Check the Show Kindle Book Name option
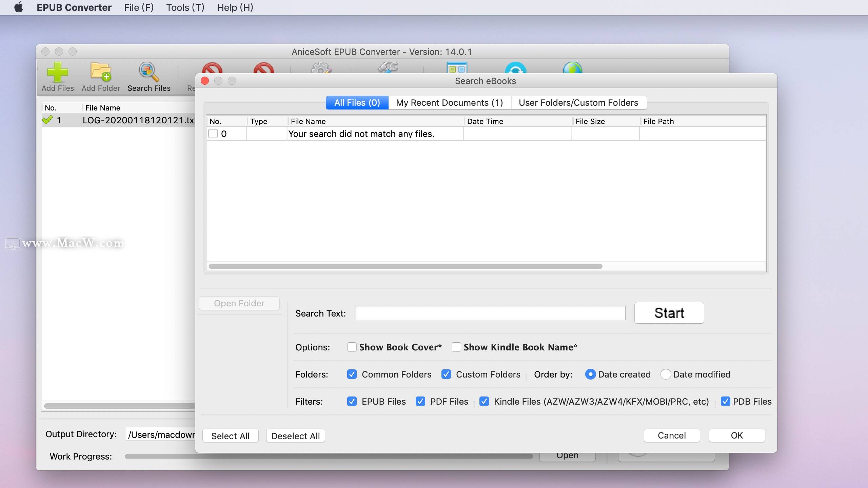The height and width of the screenshot is (488, 868). coord(456,347)
